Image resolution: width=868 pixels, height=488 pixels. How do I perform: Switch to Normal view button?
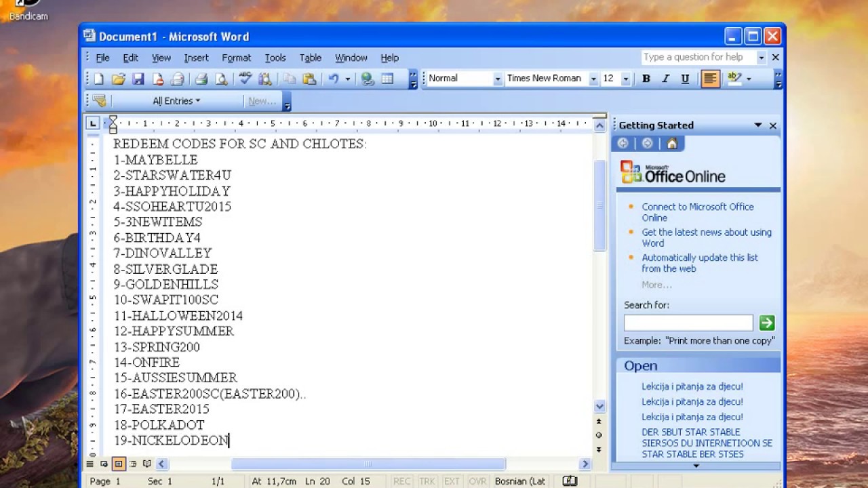pyautogui.click(x=90, y=464)
